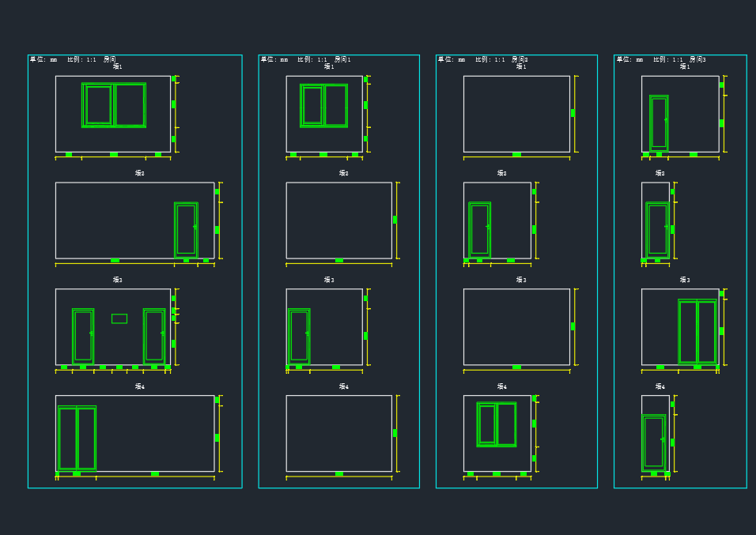
Task: Select the door in 房间1 墙3
Action: (299, 336)
